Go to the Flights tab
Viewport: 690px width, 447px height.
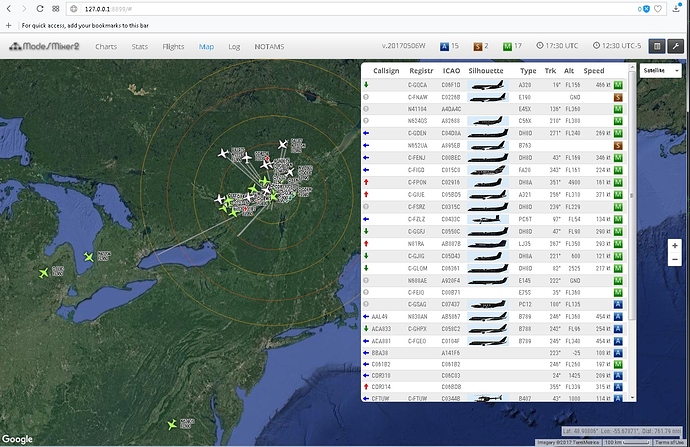coord(173,46)
